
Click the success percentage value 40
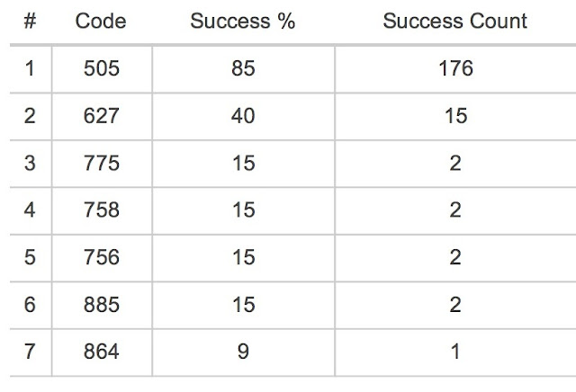(243, 116)
